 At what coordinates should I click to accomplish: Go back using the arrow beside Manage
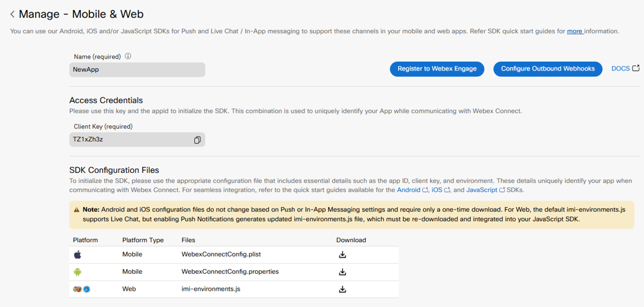tap(13, 14)
